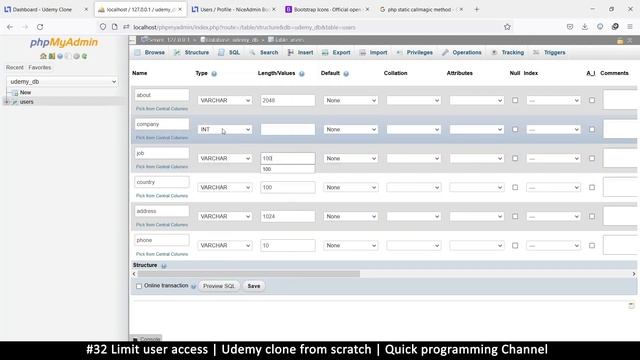Click the help icon next to Default

click(x=346, y=74)
